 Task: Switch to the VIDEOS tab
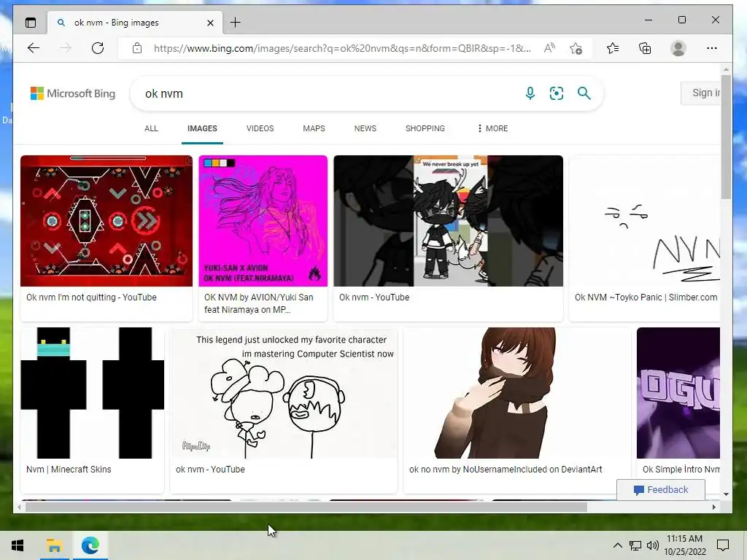click(260, 128)
